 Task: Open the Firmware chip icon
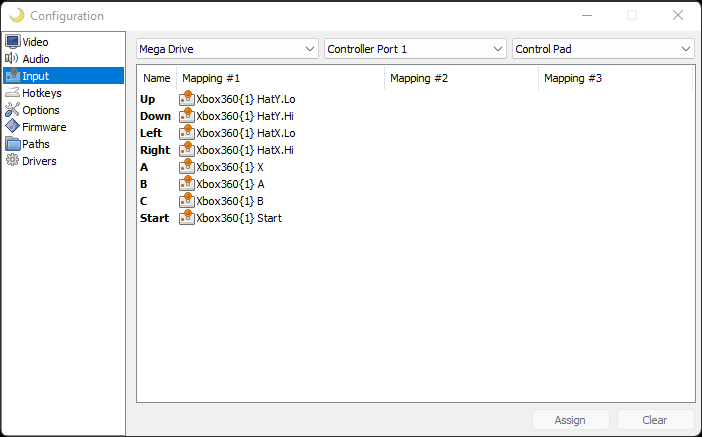(x=13, y=127)
